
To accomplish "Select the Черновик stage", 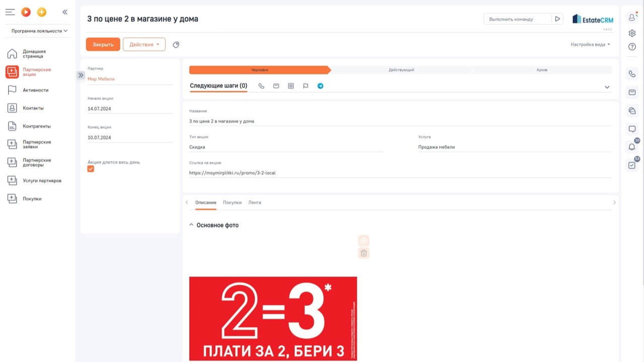I will (x=260, y=70).
